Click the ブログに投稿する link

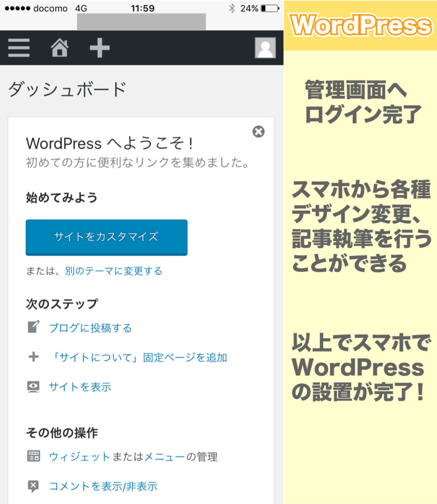[91, 328]
